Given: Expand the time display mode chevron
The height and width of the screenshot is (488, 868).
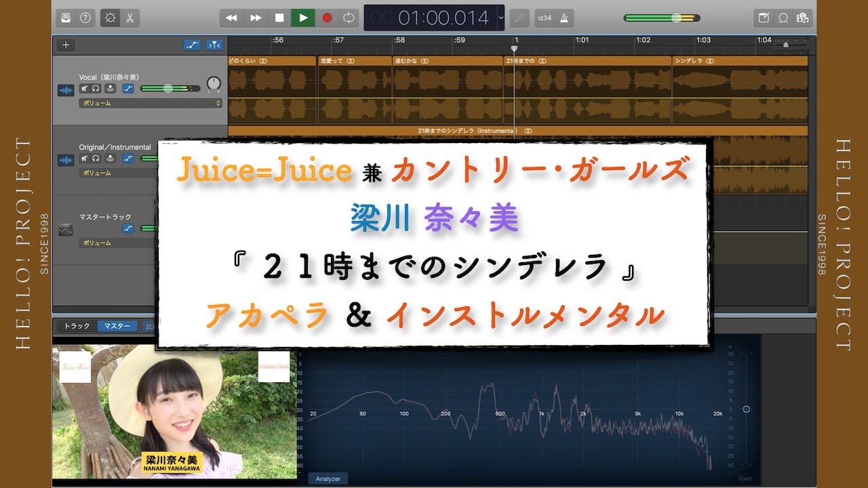Looking at the screenshot, I should click(x=501, y=18).
